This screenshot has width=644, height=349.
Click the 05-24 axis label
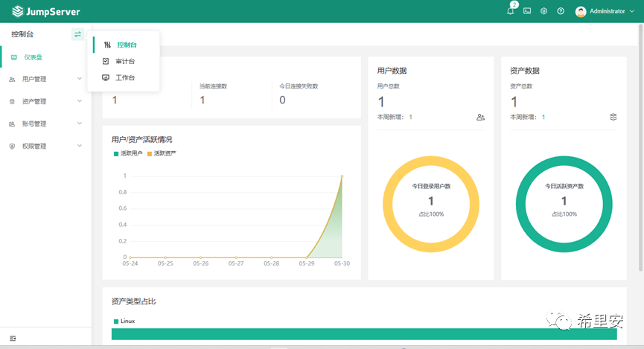point(130,263)
